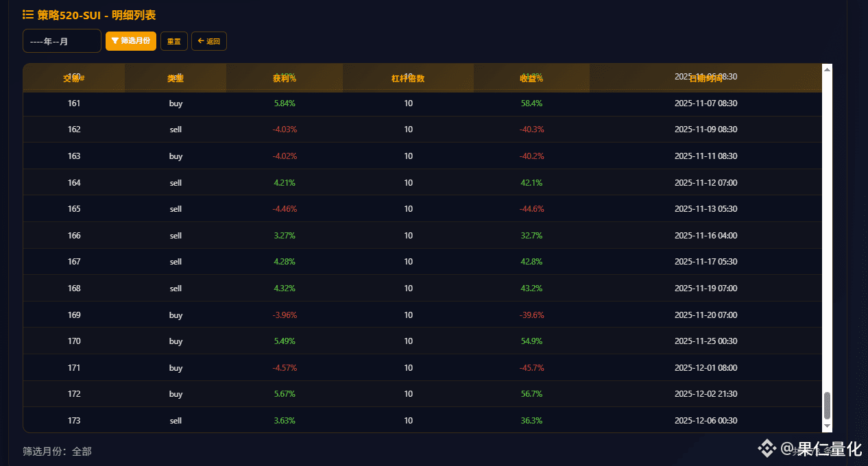Click the 重置 reset button
This screenshot has width=868, height=466.
coord(174,41)
